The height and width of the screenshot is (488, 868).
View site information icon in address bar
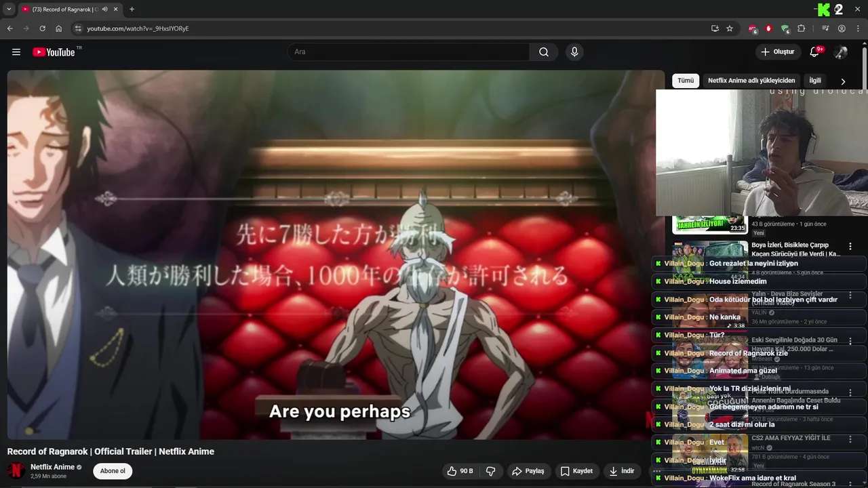pyautogui.click(x=77, y=28)
